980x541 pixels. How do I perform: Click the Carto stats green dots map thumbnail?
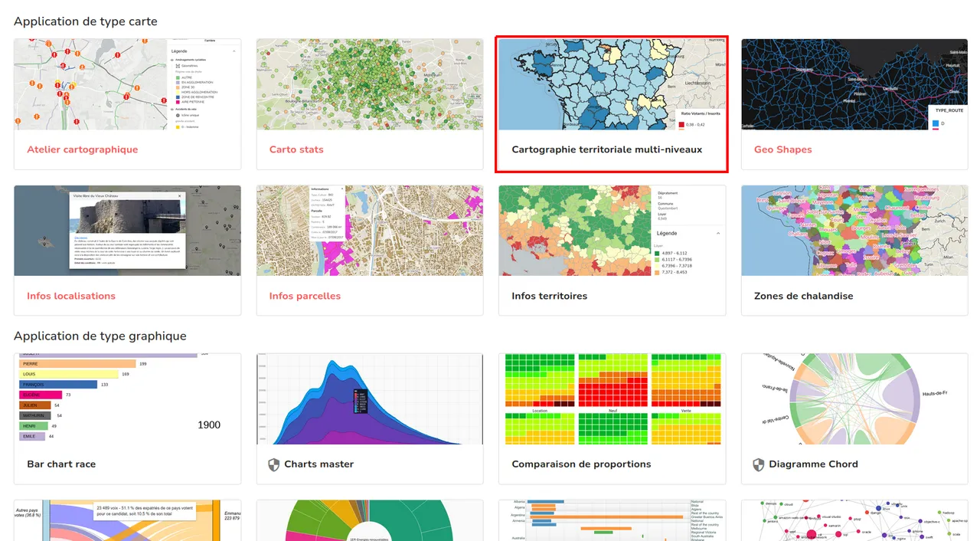[370, 84]
